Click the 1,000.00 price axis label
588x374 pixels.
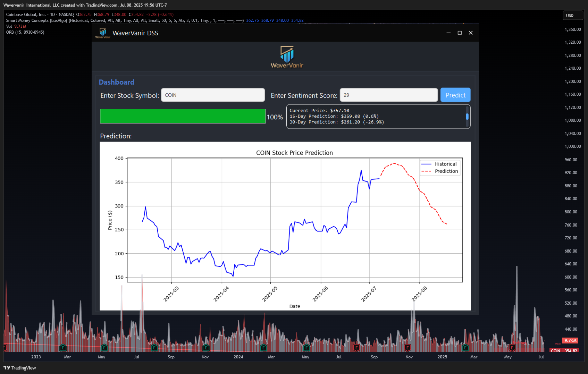pos(573,146)
